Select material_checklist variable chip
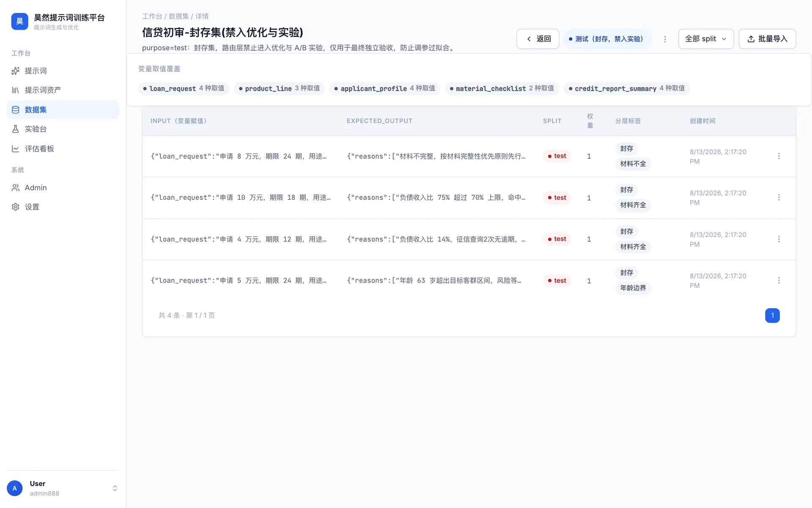 tap(502, 88)
